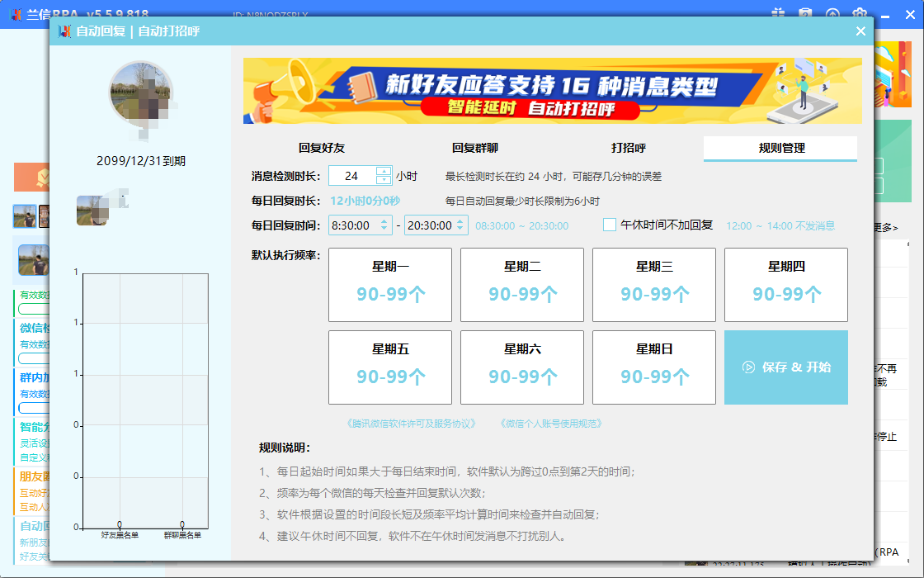Click the 12:00 ~ 14:00 不发消息 hint

coord(780,226)
